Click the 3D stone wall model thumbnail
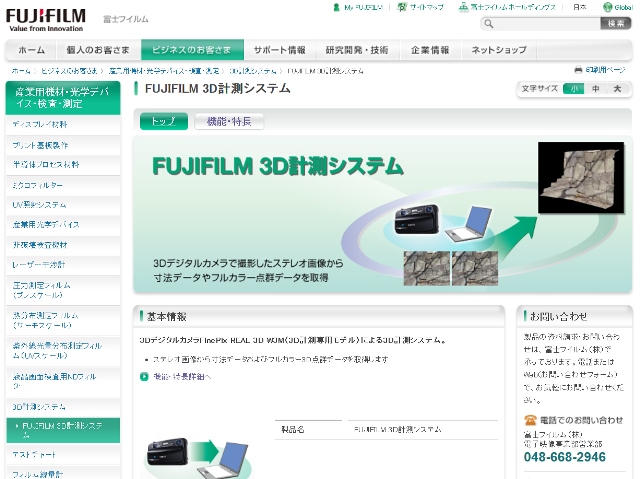The width and height of the screenshot is (640, 479). click(x=581, y=177)
